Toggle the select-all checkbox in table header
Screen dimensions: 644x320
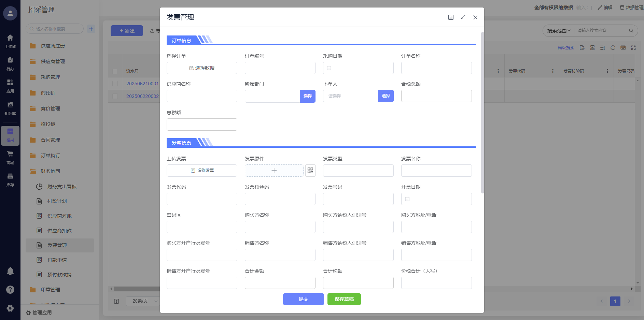pyautogui.click(x=115, y=71)
